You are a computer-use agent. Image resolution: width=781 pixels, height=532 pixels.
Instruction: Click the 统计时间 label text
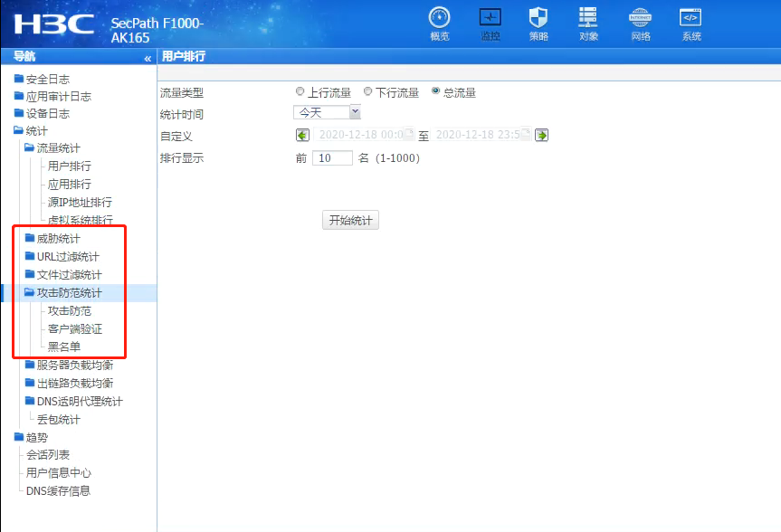click(181, 115)
